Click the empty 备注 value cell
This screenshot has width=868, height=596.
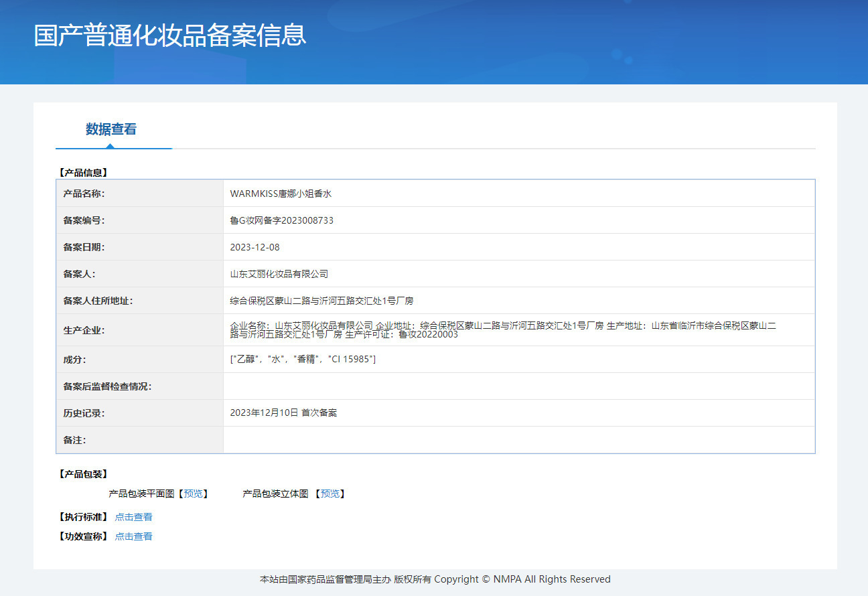[518, 440]
